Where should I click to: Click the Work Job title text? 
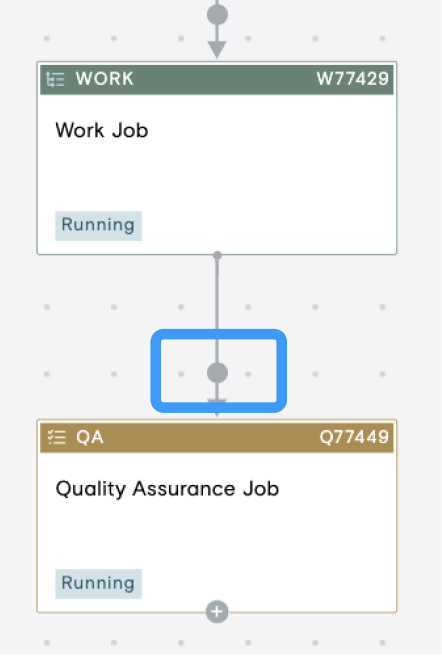click(x=102, y=130)
